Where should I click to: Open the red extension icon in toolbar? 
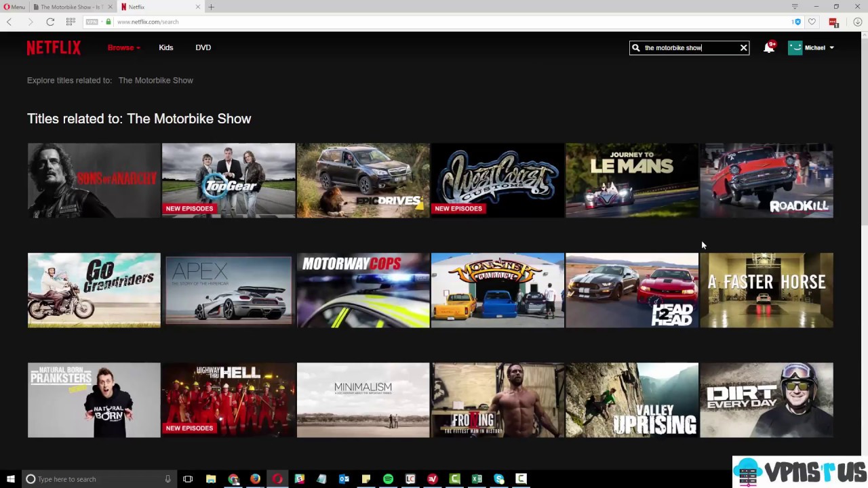pyautogui.click(x=833, y=22)
